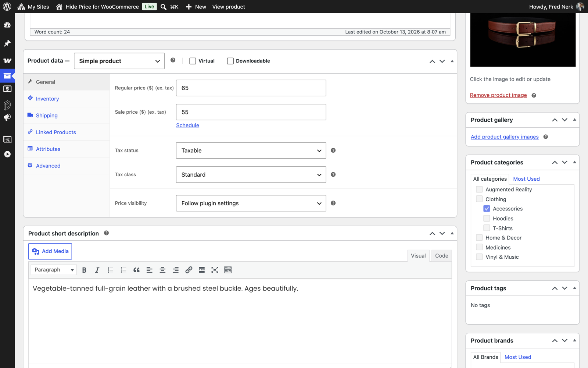
Task: Open the Simple product type dropdown
Action: pyautogui.click(x=119, y=61)
